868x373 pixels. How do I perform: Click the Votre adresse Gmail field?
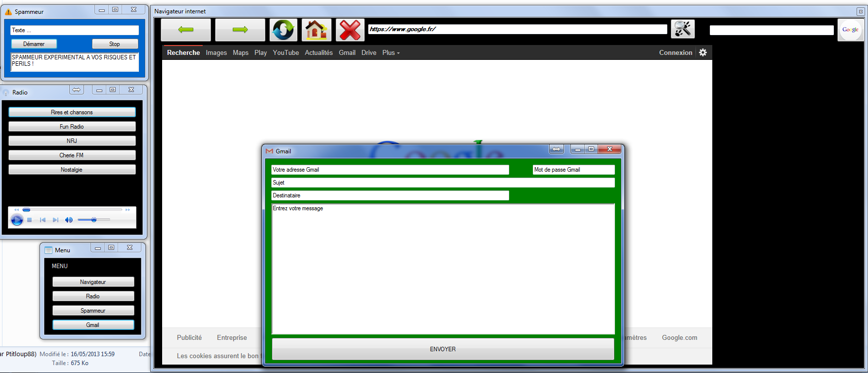click(390, 170)
